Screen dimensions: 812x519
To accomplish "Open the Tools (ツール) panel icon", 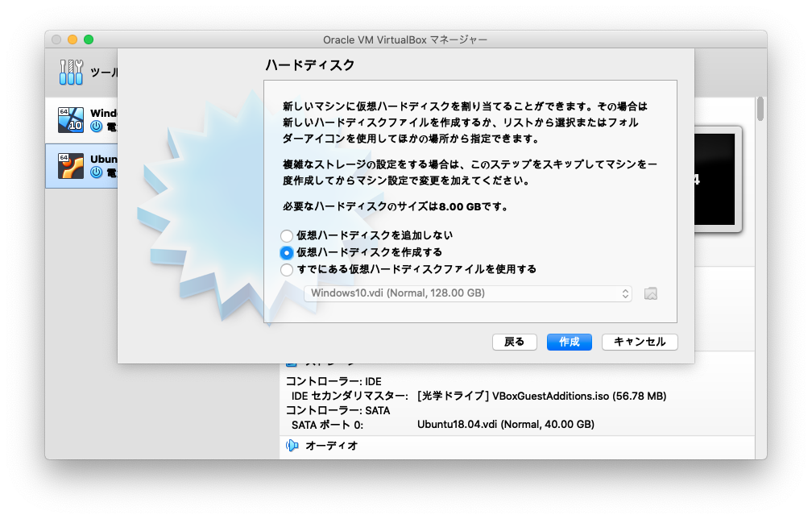I will 71,71.
